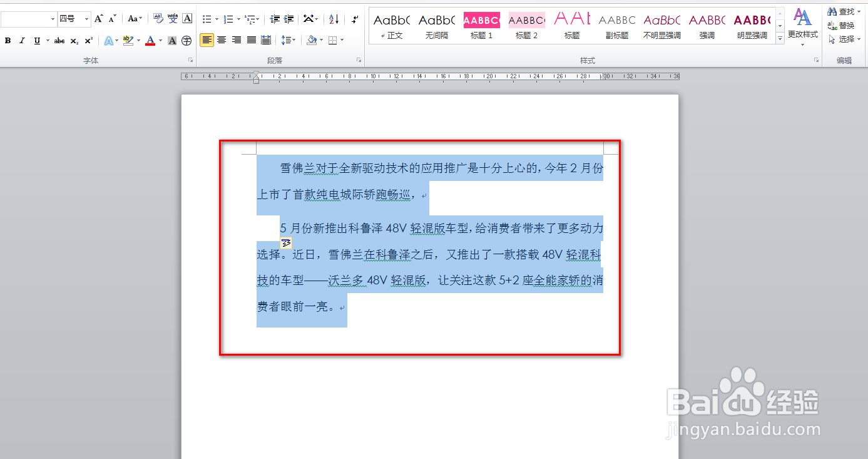Screen dimensions: 868x459
Task: Open line spacing options
Action: (287, 41)
